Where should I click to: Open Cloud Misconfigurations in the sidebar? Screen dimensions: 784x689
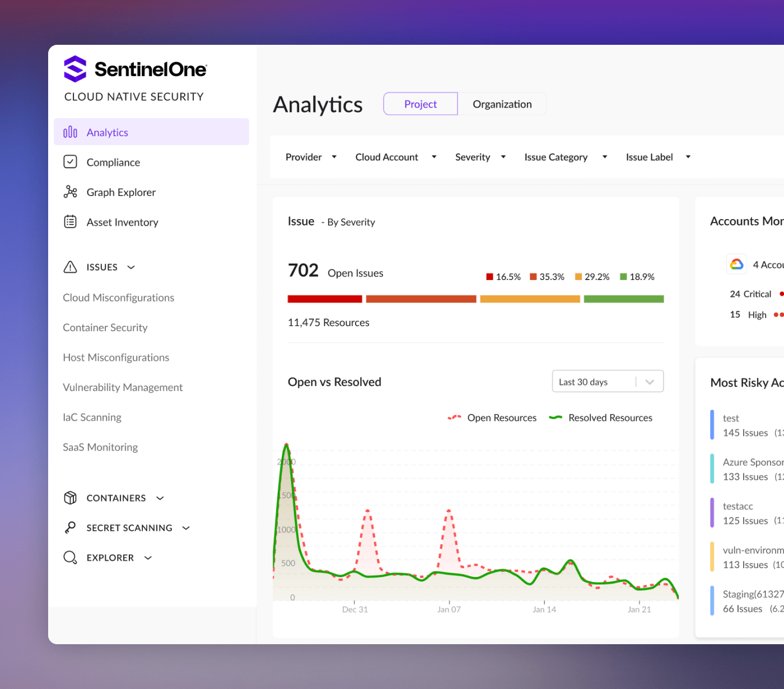point(118,297)
